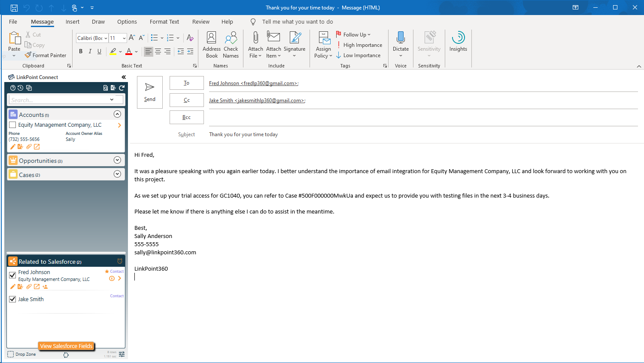
Task: Open Insights in the ribbon
Action: 458,42
